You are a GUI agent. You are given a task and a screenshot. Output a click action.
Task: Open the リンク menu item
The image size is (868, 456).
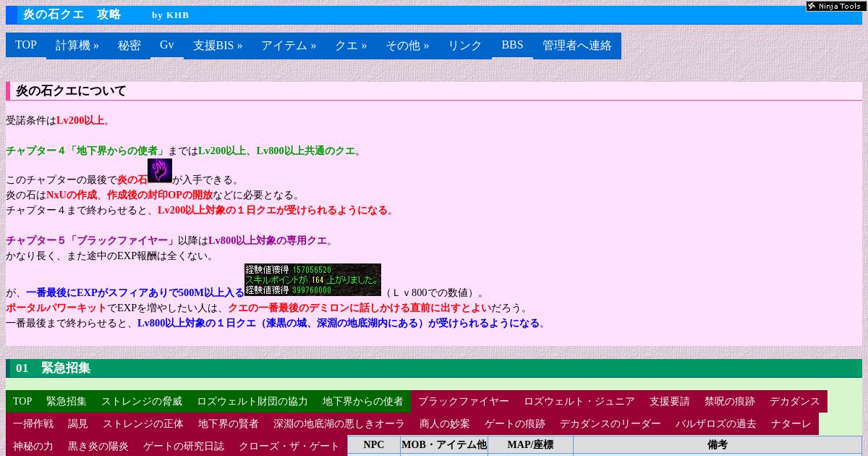pyautogui.click(x=465, y=45)
